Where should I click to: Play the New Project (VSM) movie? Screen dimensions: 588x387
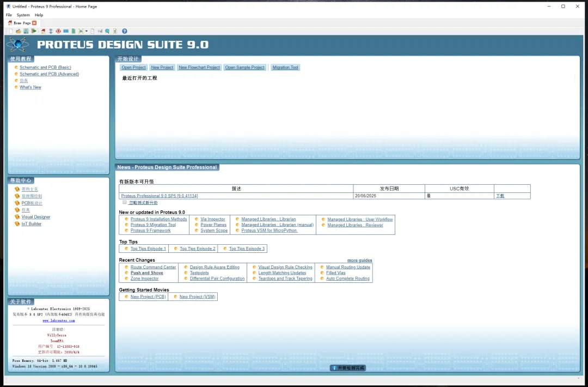[197, 297]
